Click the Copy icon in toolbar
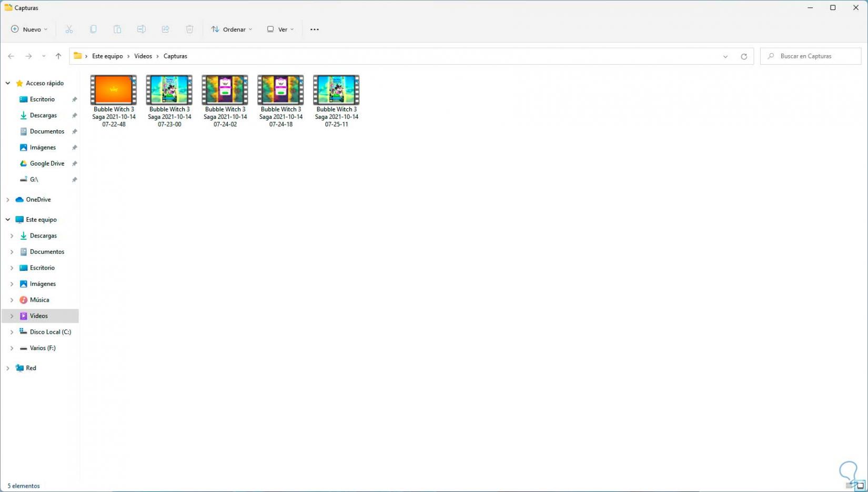 [x=93, y=29]
